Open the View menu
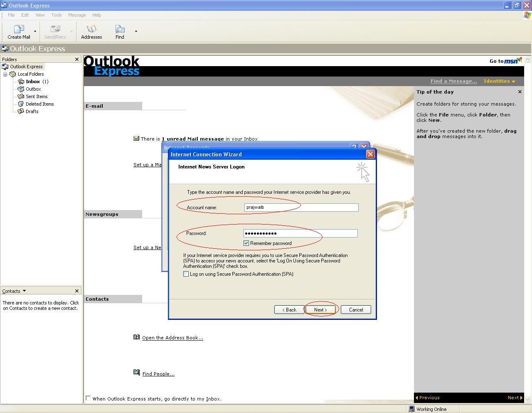Image resolution: width=532 pixels, height=413 pixels. 40,15
